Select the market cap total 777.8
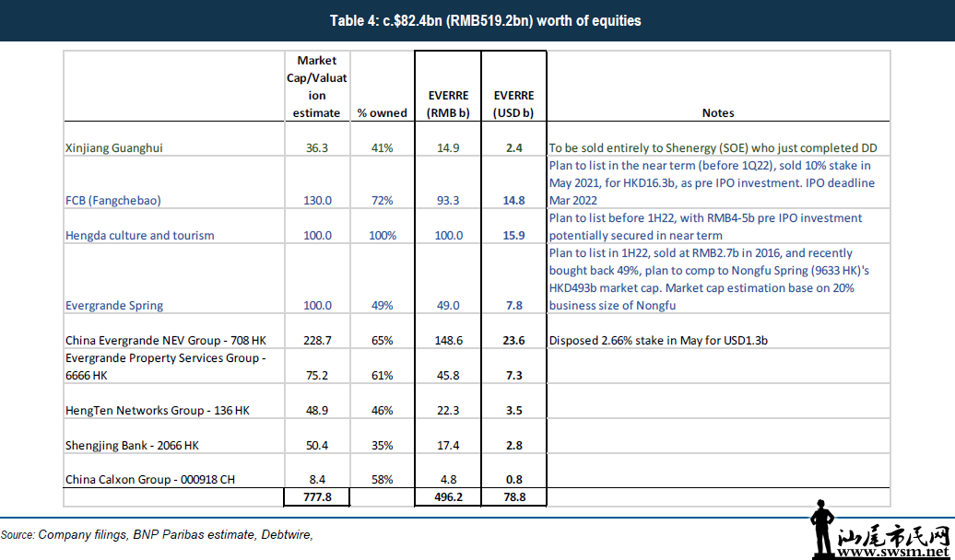This screenshot has height=560, width=955. coord(317,497)
